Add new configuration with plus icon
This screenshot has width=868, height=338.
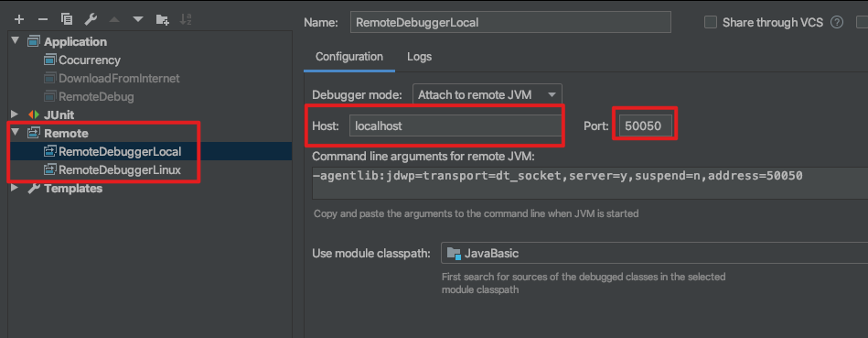19,19
